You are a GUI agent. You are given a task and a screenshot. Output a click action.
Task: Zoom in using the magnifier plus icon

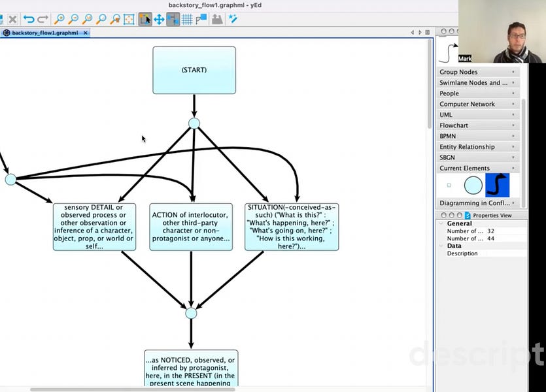59,19
